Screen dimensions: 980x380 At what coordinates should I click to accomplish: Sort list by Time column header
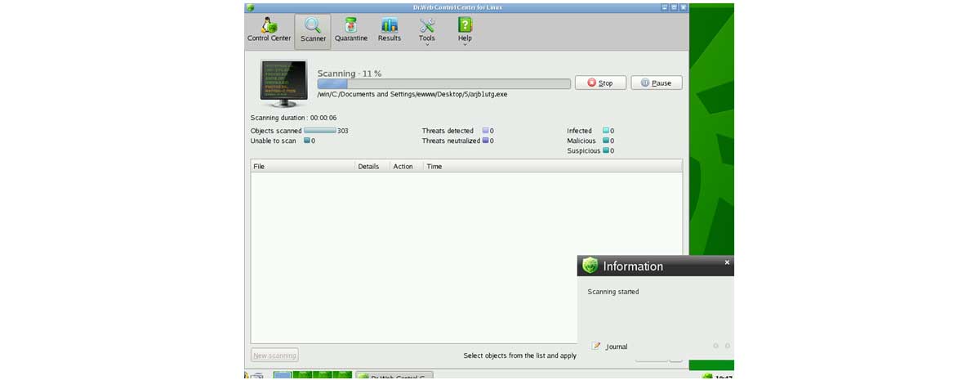[x=552, y=166]
